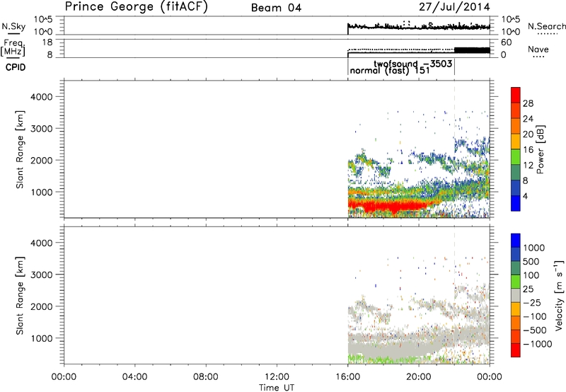
Task: Click the red high-power band in power panel
Action: 390,206
